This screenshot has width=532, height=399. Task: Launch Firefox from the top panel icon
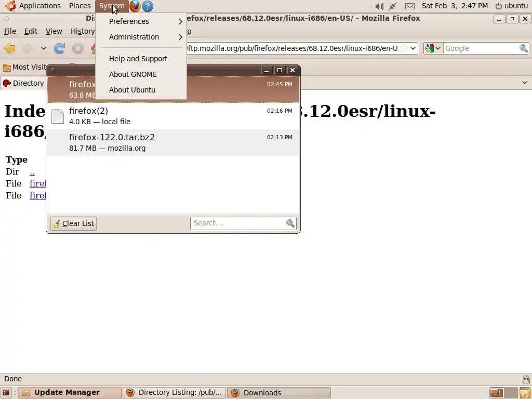[135, 6]
